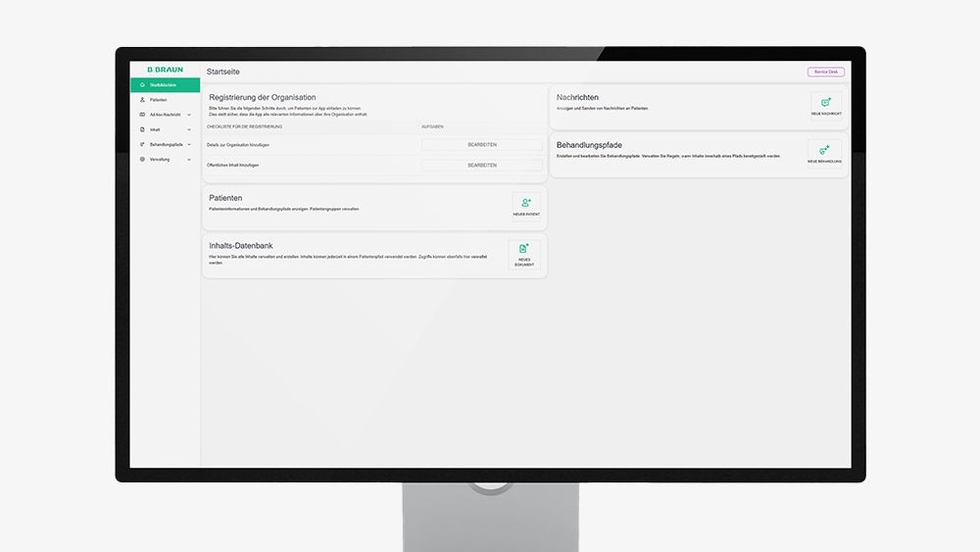Open the Startbildschirm sidebar item
The height and width of the screenshot is (552, 980).
tap(165, 85)
